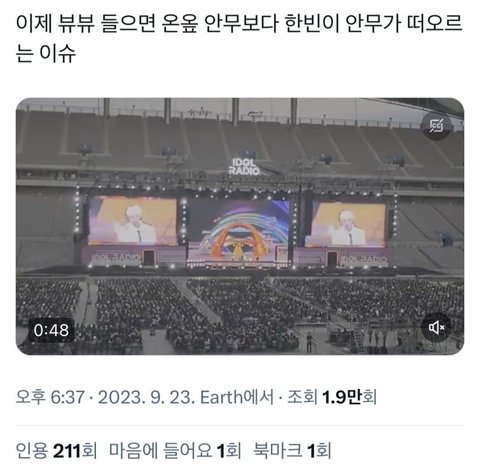Unmute the video with the speaker icon

436,328
